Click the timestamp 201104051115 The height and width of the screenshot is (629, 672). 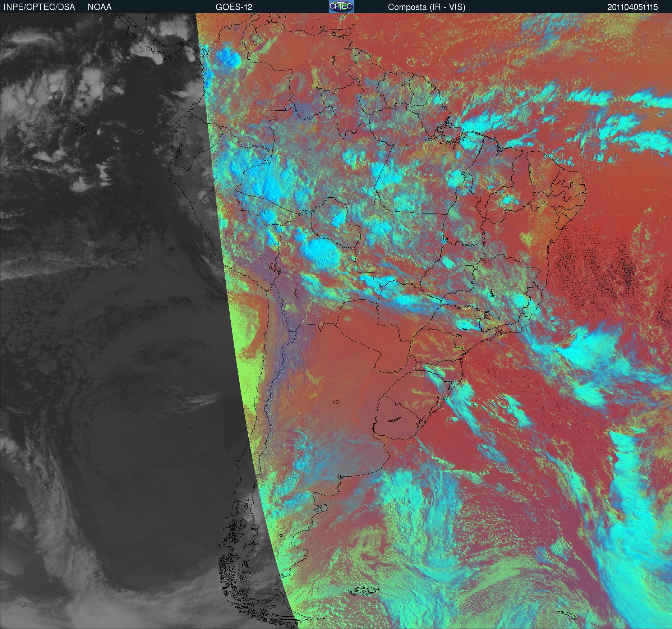tap(632, 7)
